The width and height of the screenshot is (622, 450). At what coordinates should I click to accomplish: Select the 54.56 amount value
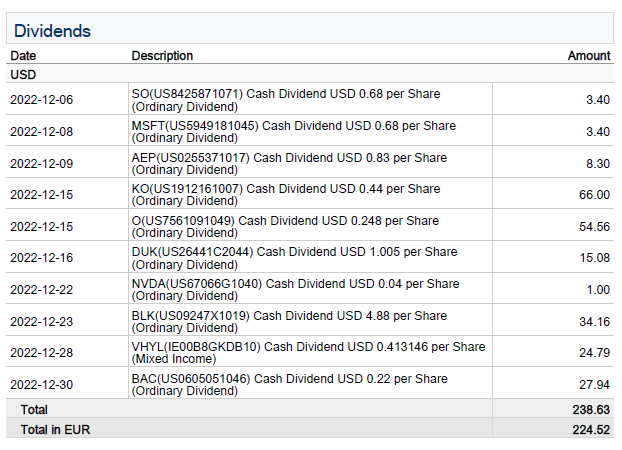[594, 227]
